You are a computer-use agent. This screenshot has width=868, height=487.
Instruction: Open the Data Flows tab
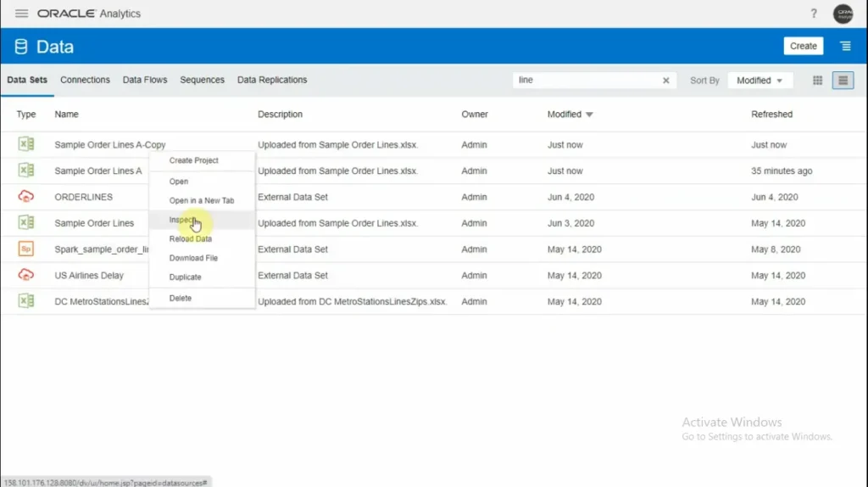pyautogui.click(x=144, y=80)
